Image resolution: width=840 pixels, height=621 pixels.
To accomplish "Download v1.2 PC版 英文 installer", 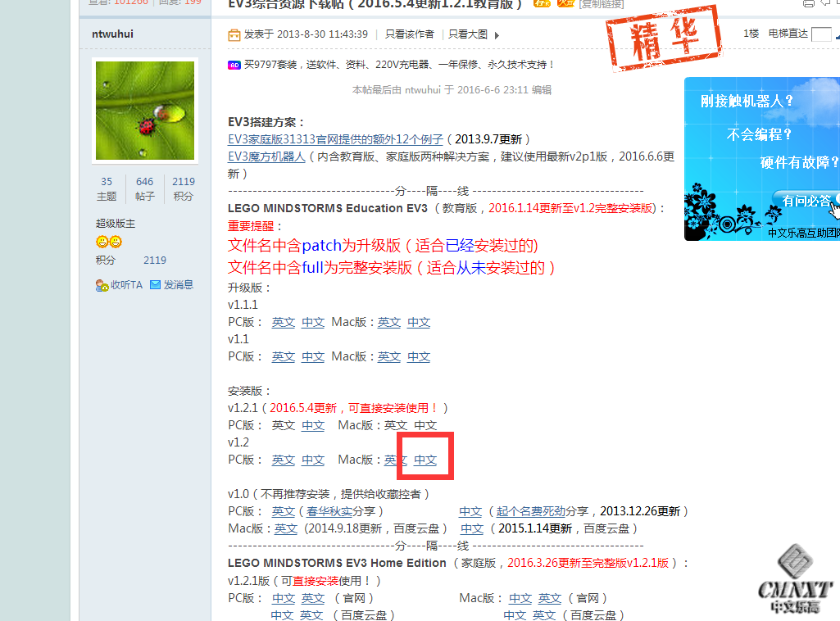I will point(284,460).
